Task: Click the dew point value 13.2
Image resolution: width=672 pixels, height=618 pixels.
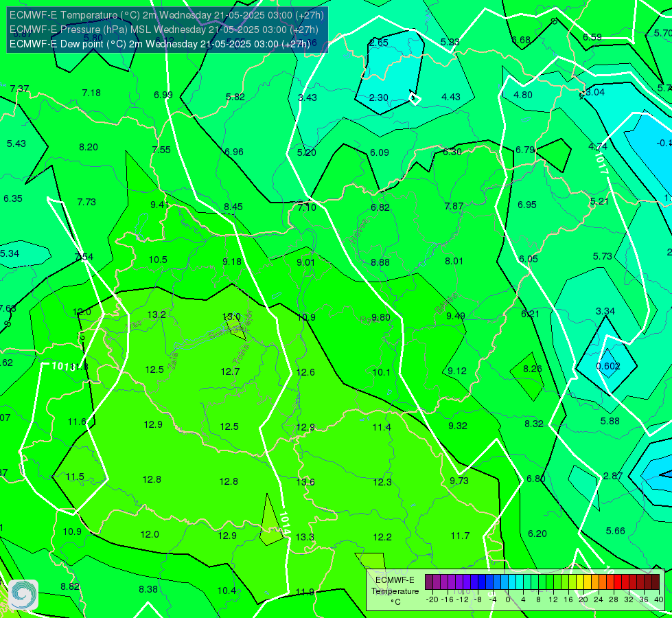Action: click(157, 314)
